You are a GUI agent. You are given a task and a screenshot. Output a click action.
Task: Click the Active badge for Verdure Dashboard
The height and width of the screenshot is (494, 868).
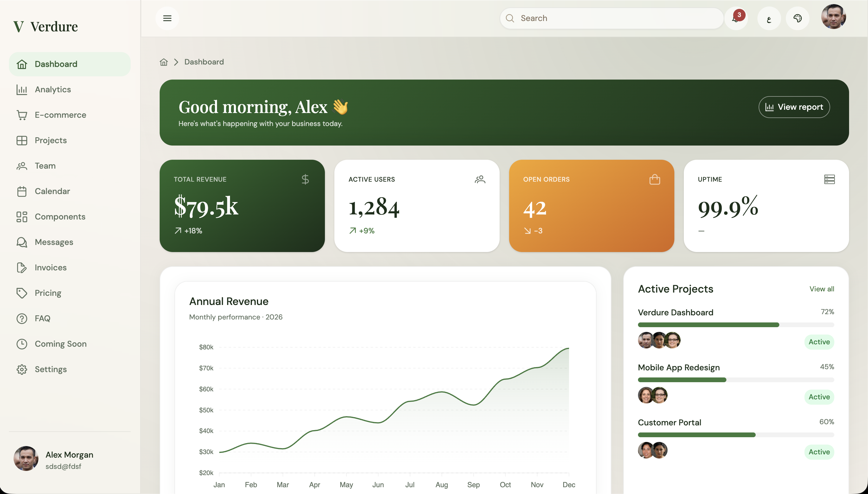point(819,342)
